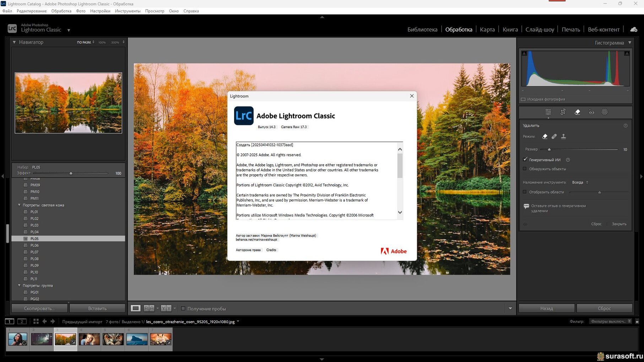Select the fox thumbnail in filmstrip
644x362 pixels.
161,339
